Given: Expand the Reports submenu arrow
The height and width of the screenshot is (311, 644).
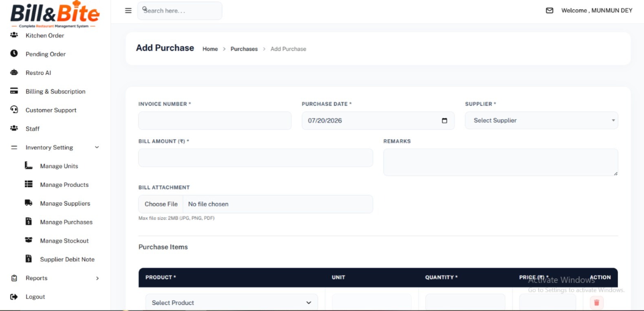Looking at the screenshot, I should (97, 278).
